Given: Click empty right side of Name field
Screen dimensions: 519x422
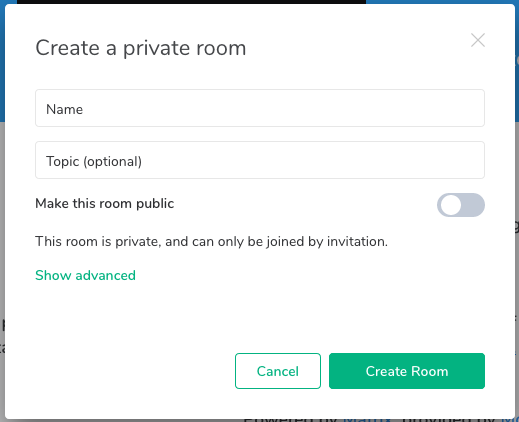Looking at the screenshot, I should [x=367, y=108].
